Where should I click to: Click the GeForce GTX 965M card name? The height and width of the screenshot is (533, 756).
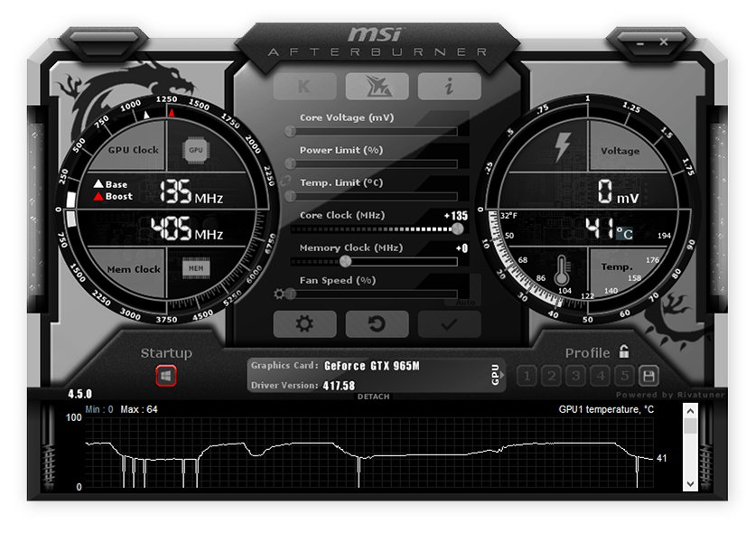pyautogui.click(x=372, y=366)
